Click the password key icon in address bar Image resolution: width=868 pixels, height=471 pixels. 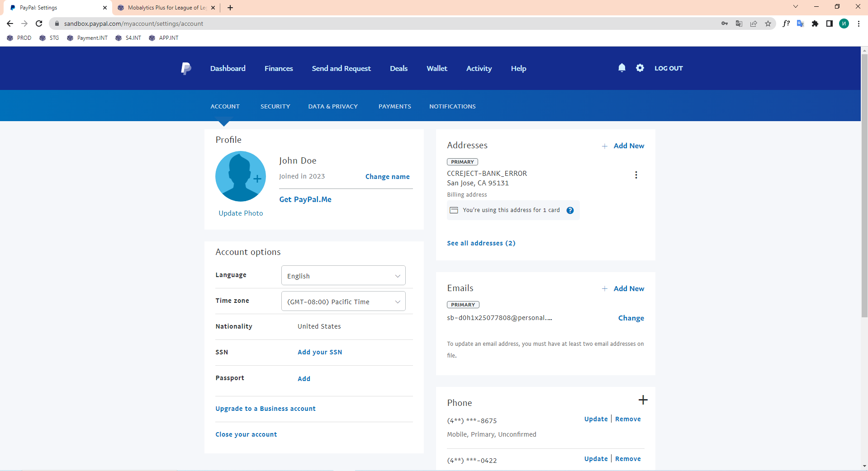[x=725, y=24]
